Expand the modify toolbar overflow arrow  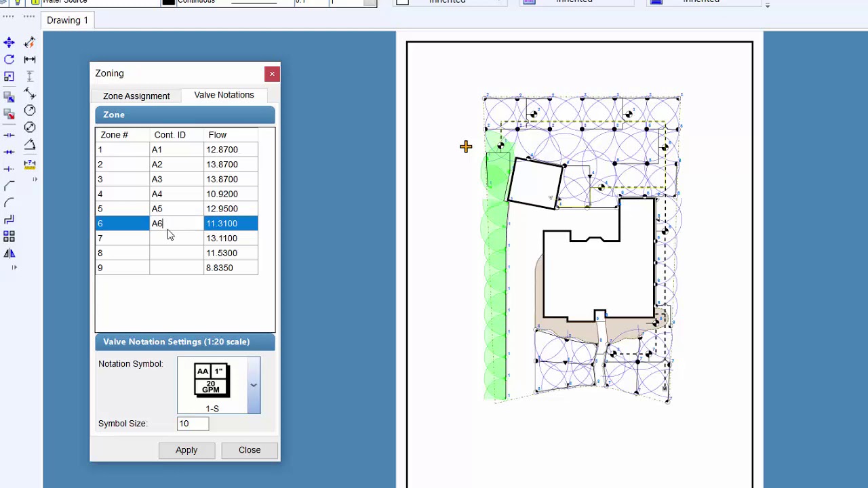[x=14, y=268]
